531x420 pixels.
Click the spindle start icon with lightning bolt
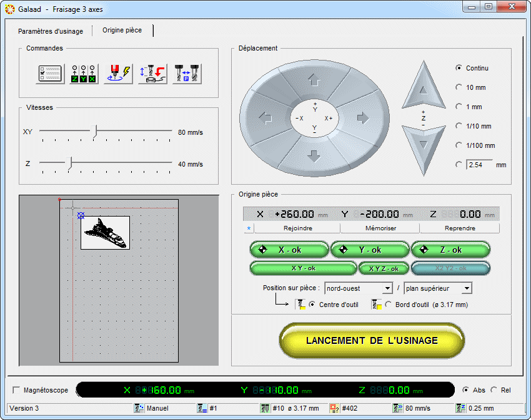(118, 73)
